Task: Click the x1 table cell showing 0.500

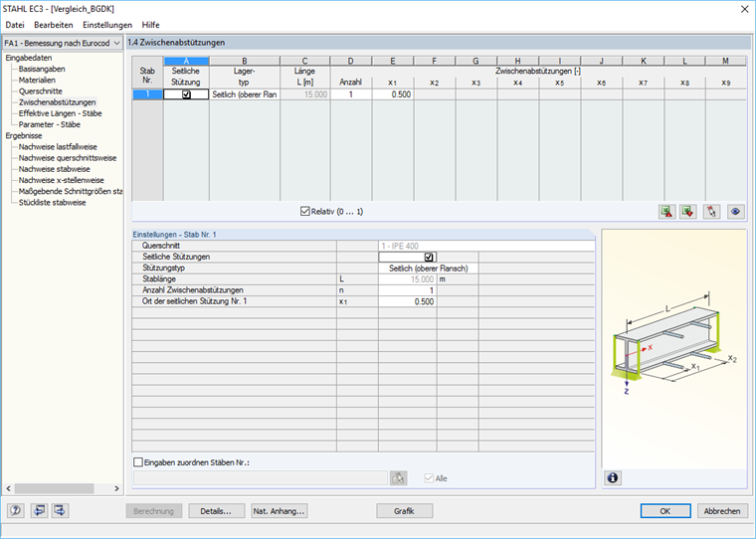Action: (393, 94)
